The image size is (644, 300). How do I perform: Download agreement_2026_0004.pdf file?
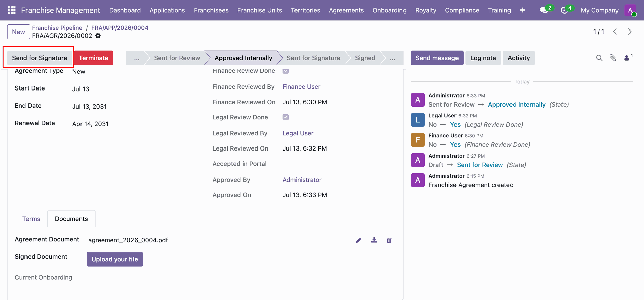(374, 240)
